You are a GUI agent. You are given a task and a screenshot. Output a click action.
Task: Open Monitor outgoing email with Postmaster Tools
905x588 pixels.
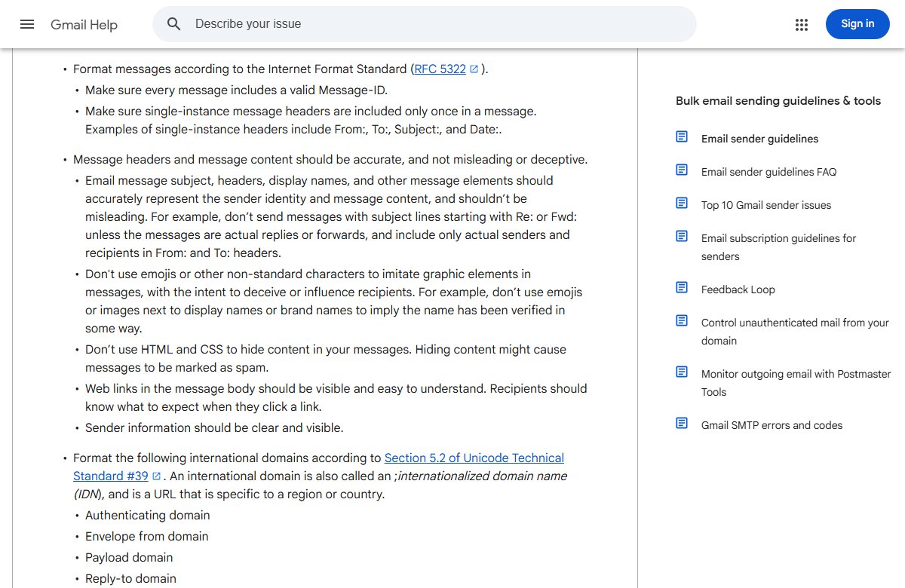[796, 383]
